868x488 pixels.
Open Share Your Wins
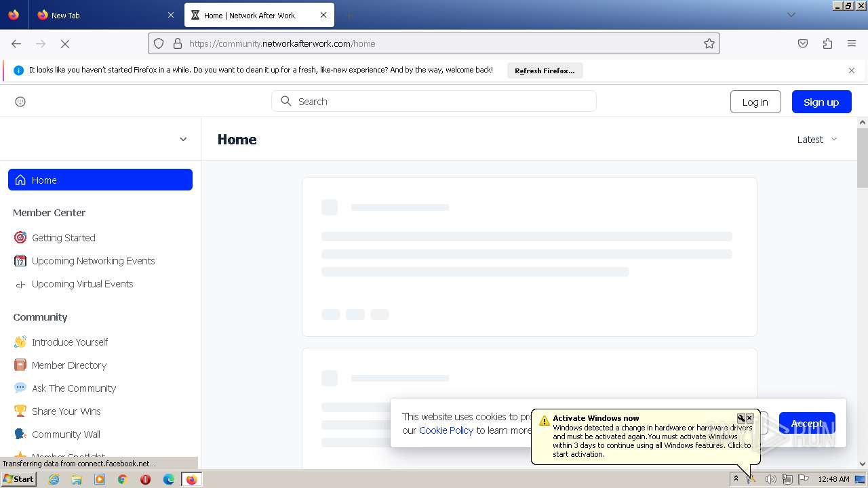click(x=66, y=411)
